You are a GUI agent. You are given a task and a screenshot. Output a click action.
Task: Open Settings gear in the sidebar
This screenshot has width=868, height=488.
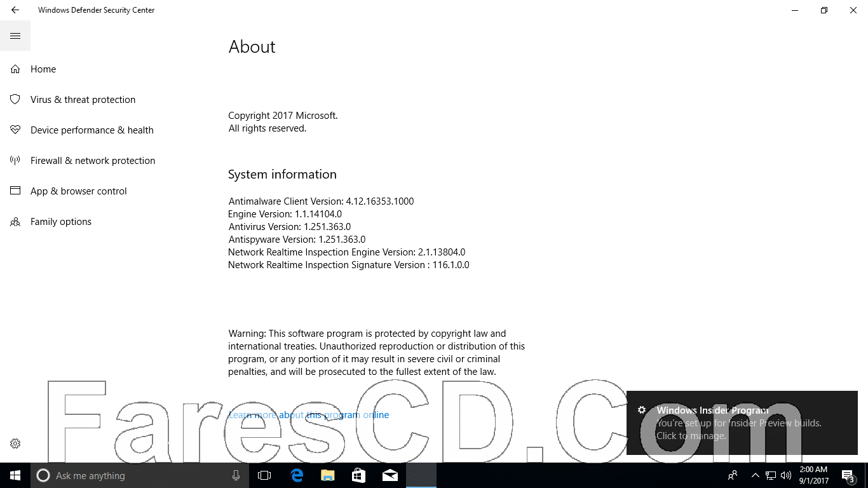[x=15, y=444]
